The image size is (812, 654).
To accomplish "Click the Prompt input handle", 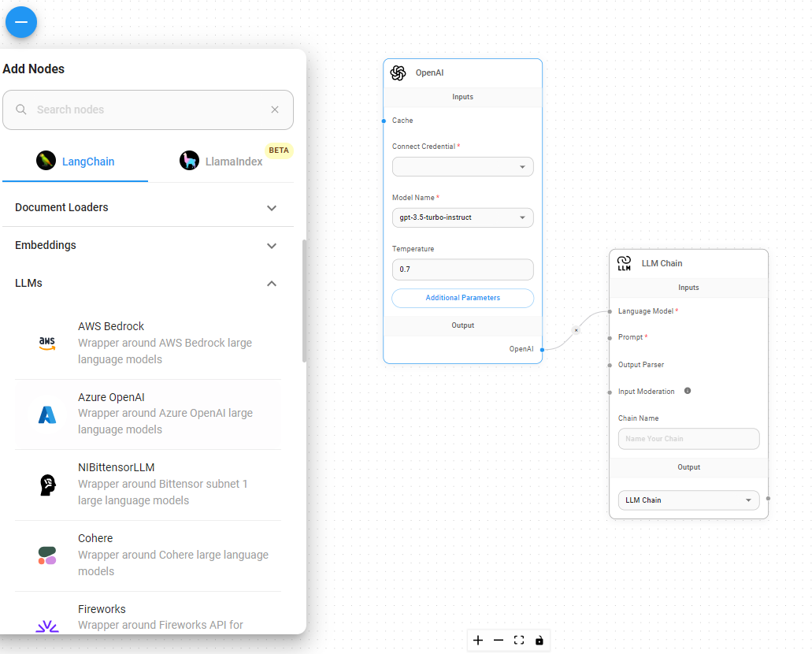I will [x=610, y=338].
